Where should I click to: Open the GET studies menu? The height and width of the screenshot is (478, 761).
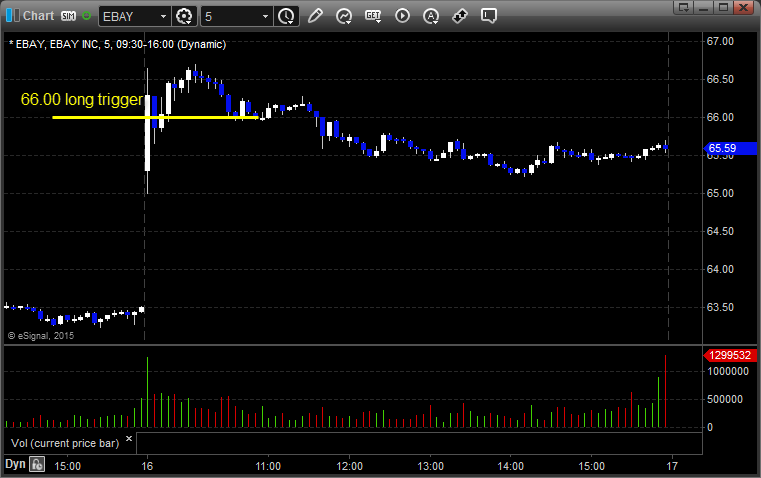(373, 16)
